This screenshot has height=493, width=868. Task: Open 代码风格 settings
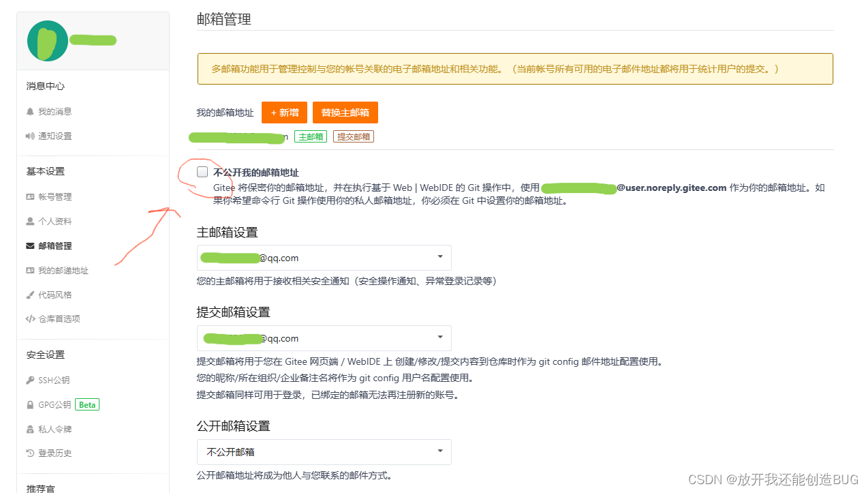pos(55,295)
